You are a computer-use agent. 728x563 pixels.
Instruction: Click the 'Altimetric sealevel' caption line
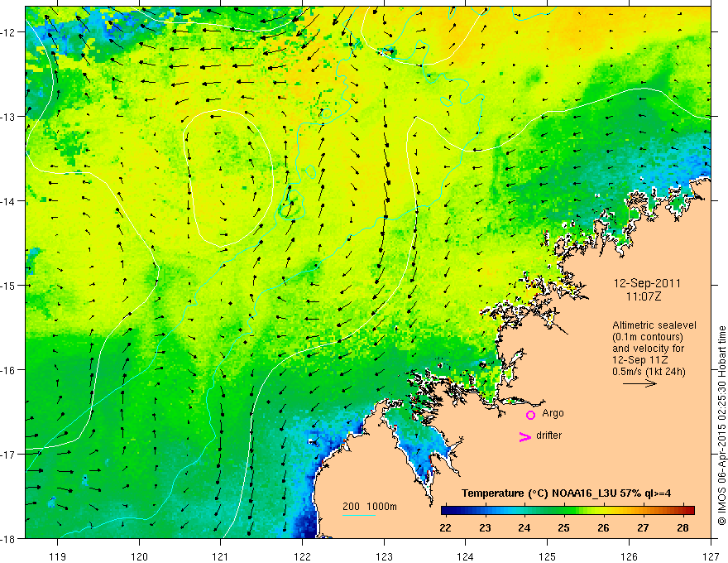[x=654, y=325]
